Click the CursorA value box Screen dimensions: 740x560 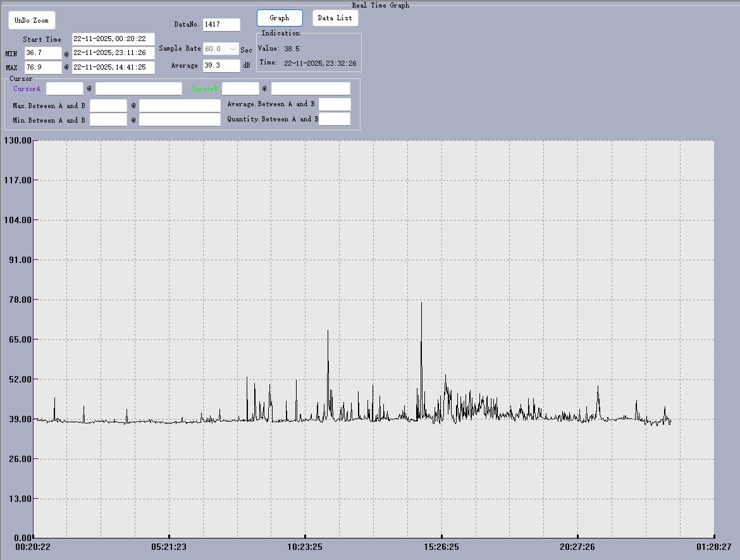click(65, 88)
